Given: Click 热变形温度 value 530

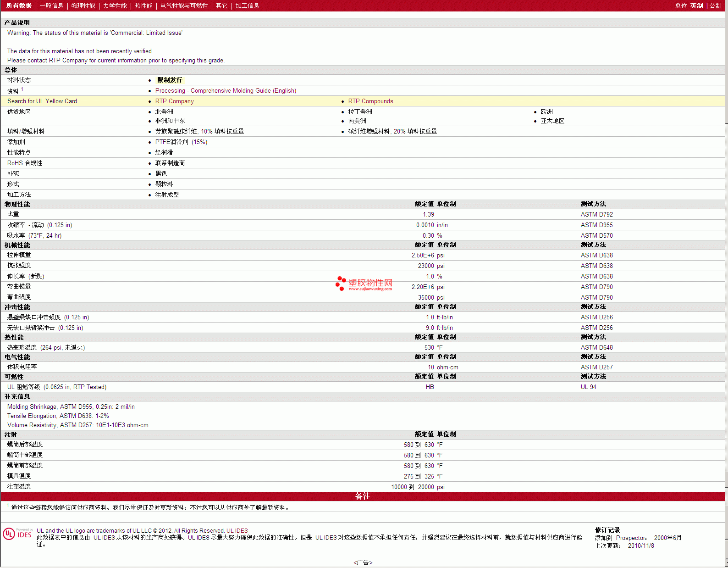Looking at the screenshot, I should click(x=429, y=347).
